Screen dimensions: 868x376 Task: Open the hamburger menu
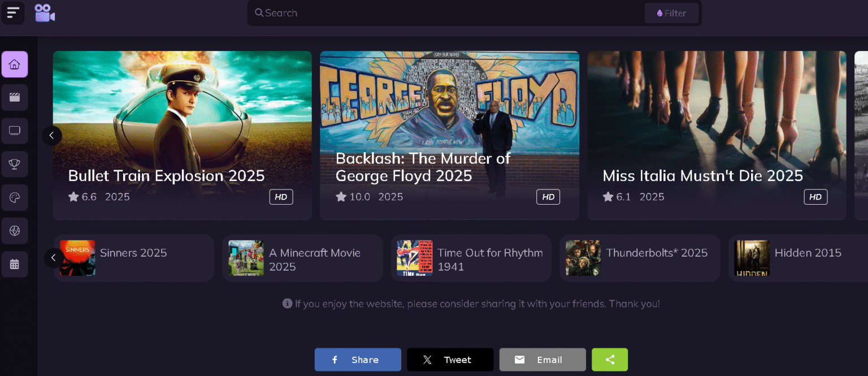pos(13,12)
